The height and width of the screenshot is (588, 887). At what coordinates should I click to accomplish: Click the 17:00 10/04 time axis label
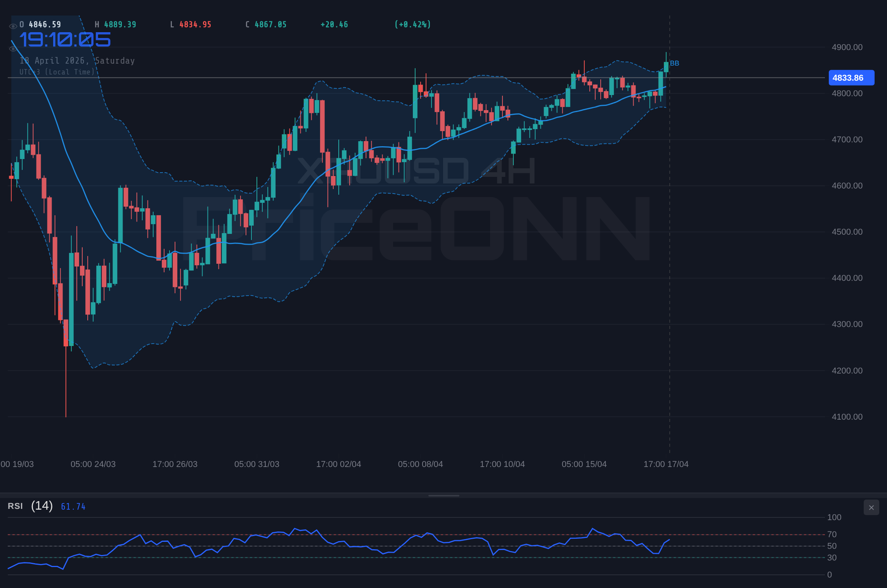[502, 464]
